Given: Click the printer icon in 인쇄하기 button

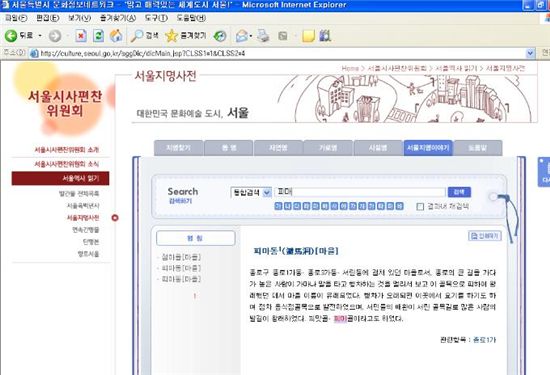Looking at the screenshot, I should click(474, 236).
